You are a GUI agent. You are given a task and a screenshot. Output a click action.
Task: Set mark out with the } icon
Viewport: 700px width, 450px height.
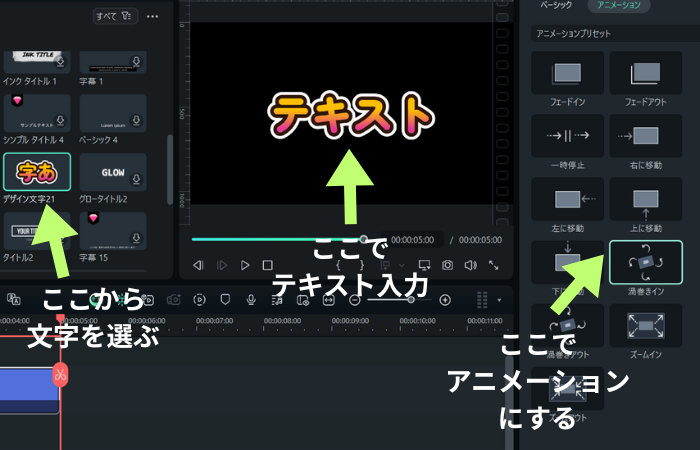coord(362,265)
